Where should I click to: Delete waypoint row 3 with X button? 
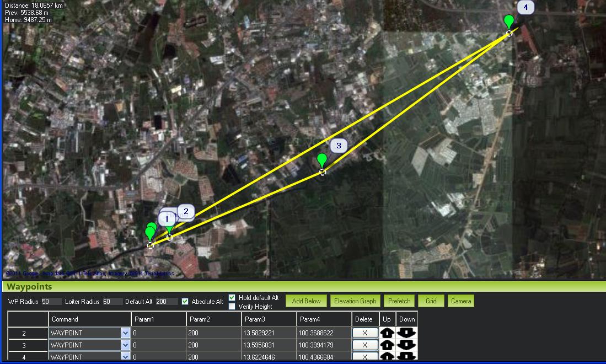[364, 345]
